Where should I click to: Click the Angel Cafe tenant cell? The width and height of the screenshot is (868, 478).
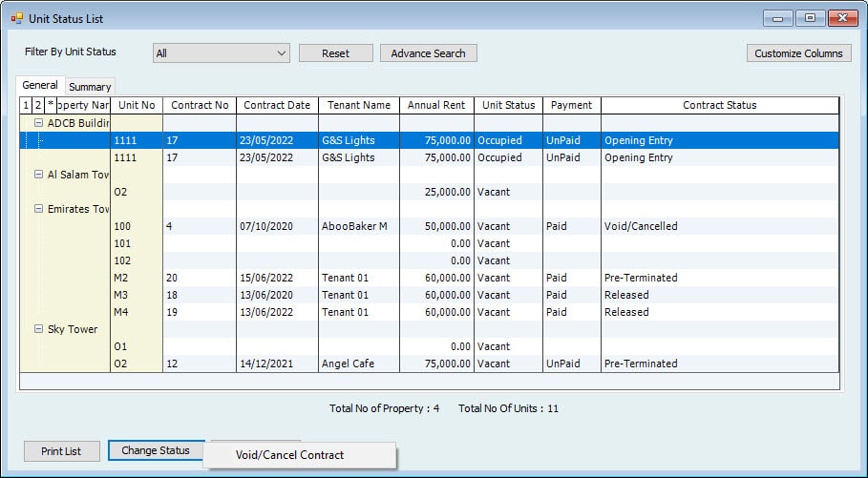point(359,363)
